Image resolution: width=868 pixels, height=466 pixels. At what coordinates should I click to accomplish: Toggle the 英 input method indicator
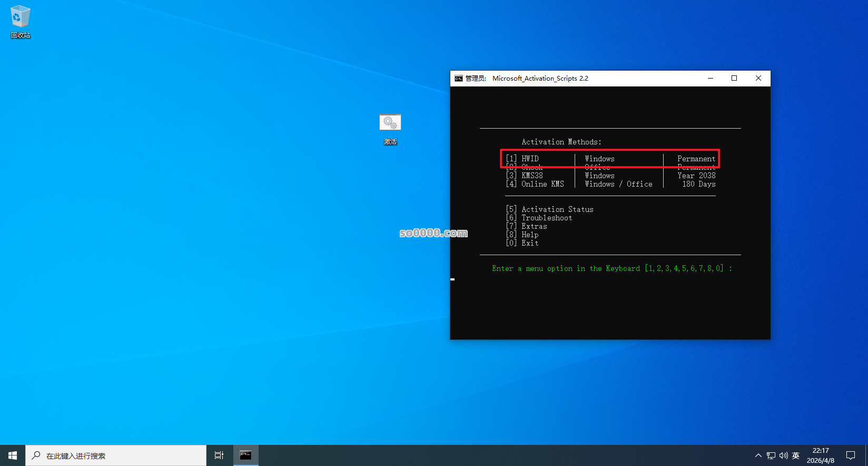[796, 455]
